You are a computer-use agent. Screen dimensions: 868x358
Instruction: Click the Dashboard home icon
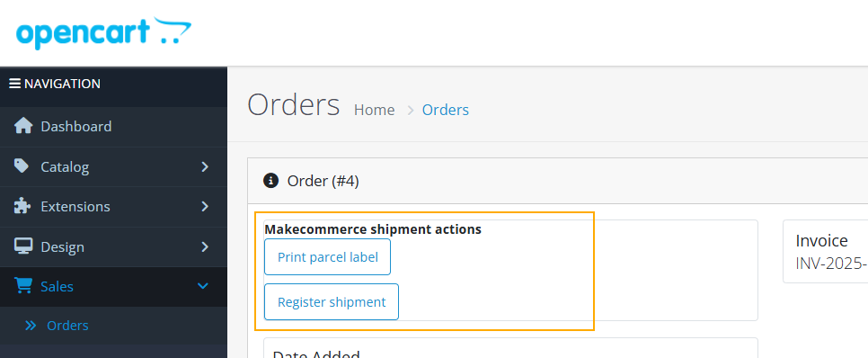[23, 126]
